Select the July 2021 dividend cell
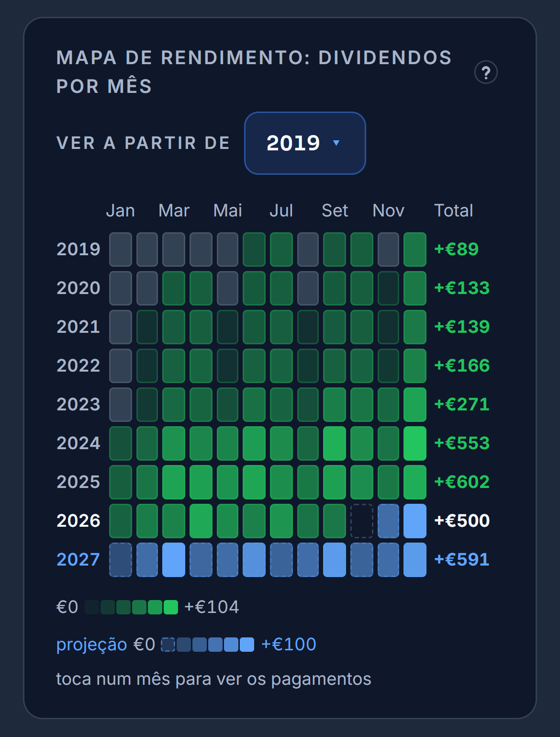560x737 pixels. [281, 327]
